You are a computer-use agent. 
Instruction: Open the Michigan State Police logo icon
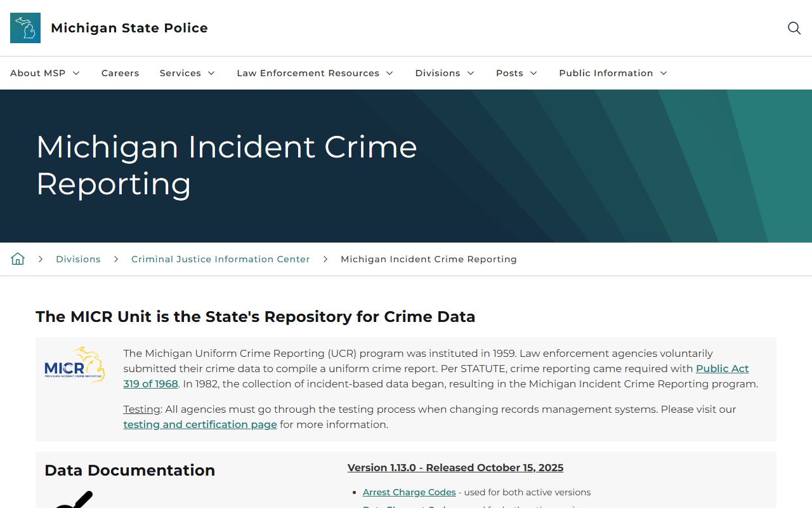point(25,28)
